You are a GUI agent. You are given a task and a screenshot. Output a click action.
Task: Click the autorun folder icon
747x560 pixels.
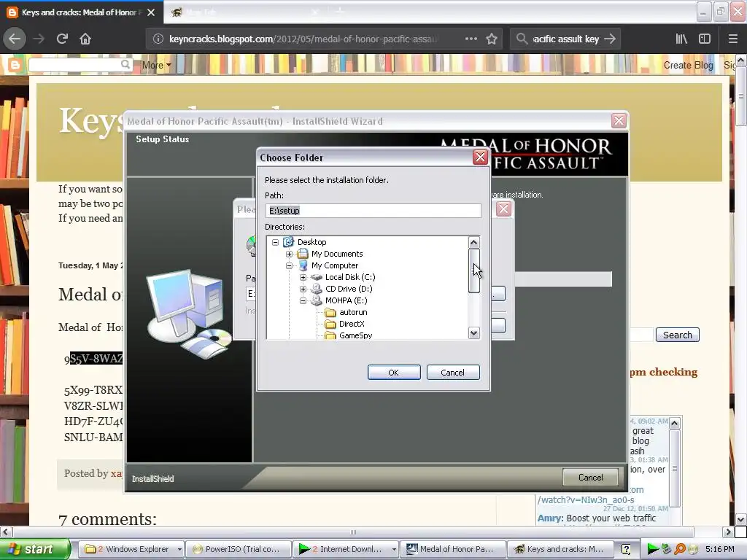coord(330,312)
